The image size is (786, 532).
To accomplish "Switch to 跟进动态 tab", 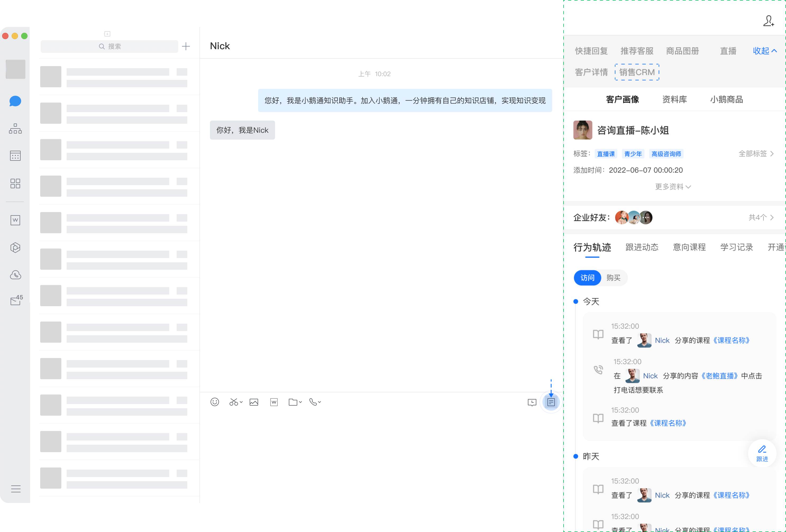I will 642,247.
